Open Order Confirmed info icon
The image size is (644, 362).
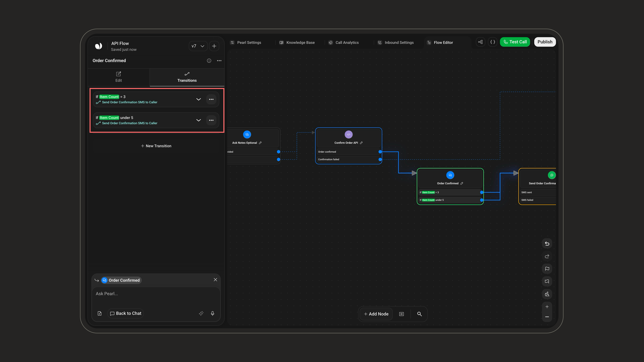tap(209, 61)
